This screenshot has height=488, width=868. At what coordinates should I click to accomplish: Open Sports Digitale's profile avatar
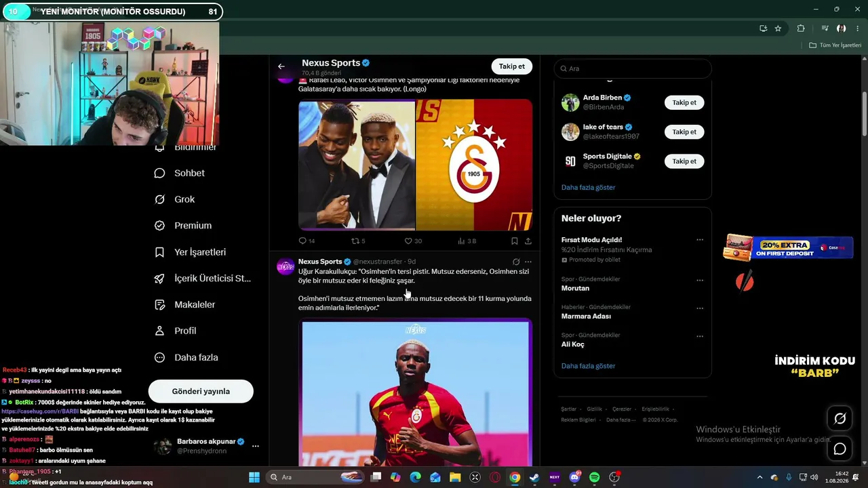click(x=570, y=161)
